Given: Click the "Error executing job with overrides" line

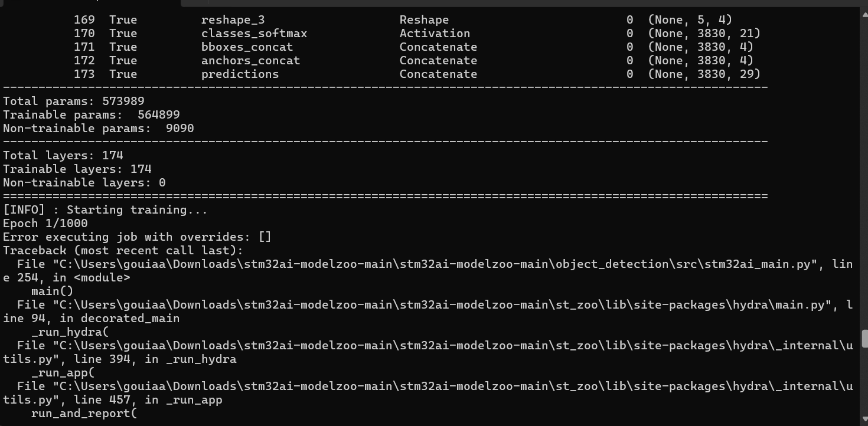Looking at the screenshot, I should click(x=137, y=237).
